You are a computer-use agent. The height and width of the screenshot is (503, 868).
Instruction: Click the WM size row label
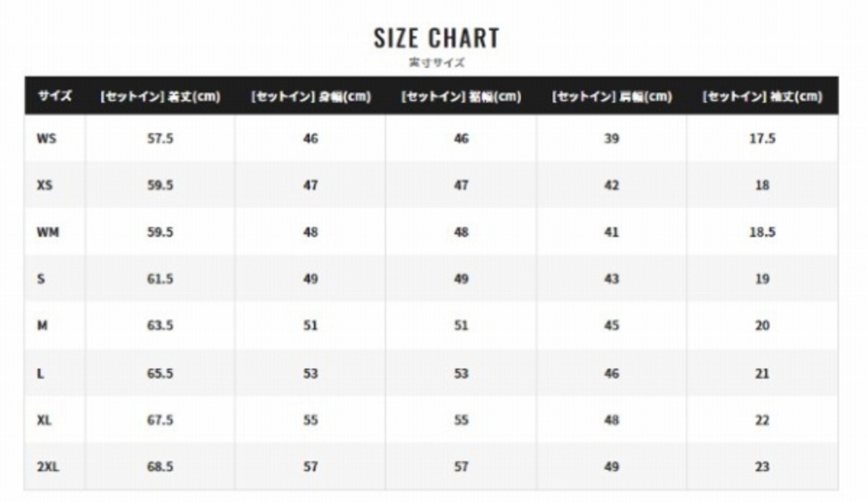[48, 232]
